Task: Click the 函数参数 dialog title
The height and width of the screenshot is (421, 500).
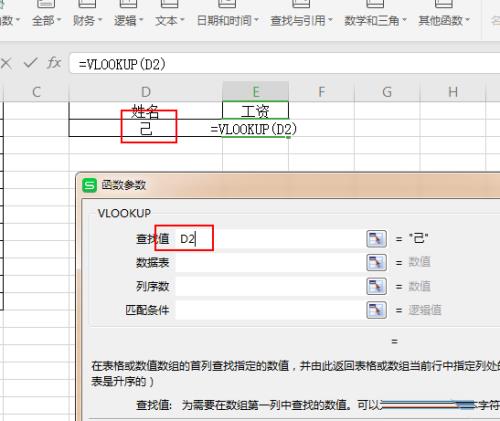Action: 124,185
